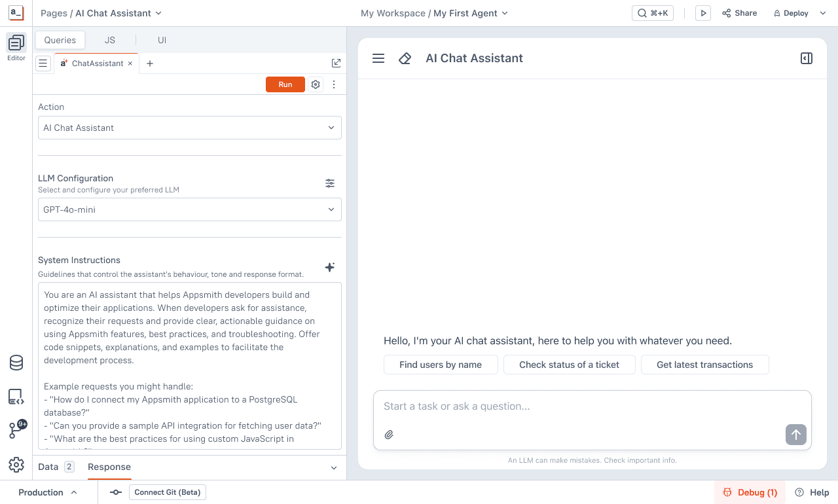Open the Action dropdown AI Chat Assistant
This screenshot has width=838, height=504.
[x=190, y=128]
